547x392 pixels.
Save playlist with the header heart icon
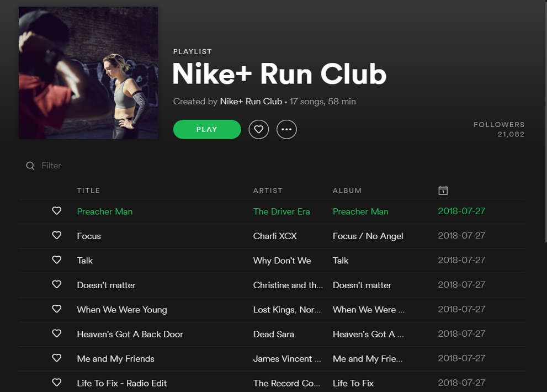(258, 130)
